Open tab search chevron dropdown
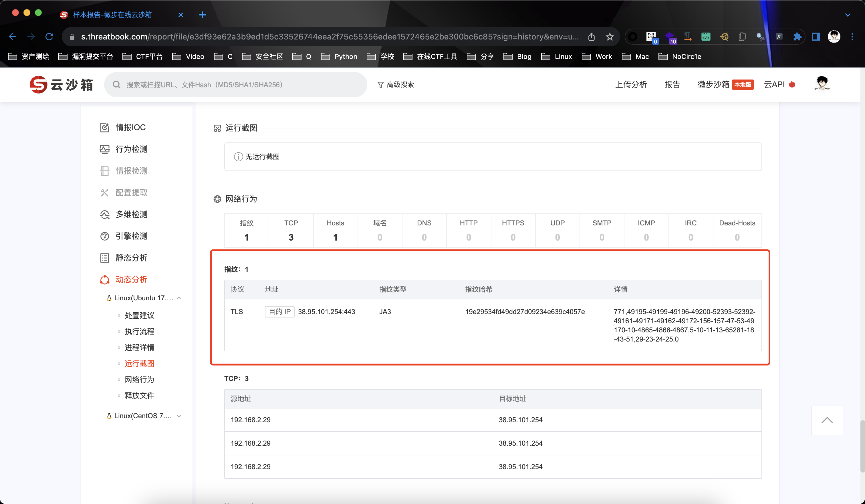Screen dimensions: 865x504 point(848,15)
